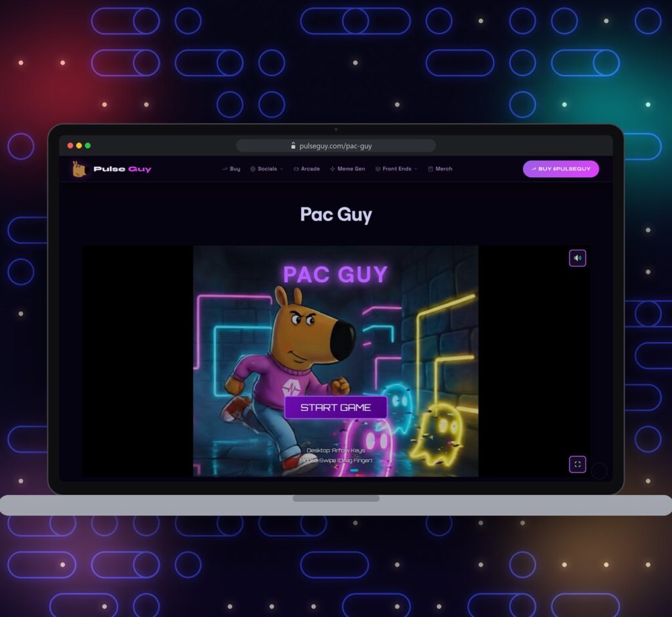The width and height of the screenshot is (672, 617).
Task: Click the START GAME button
Action: 335,408
